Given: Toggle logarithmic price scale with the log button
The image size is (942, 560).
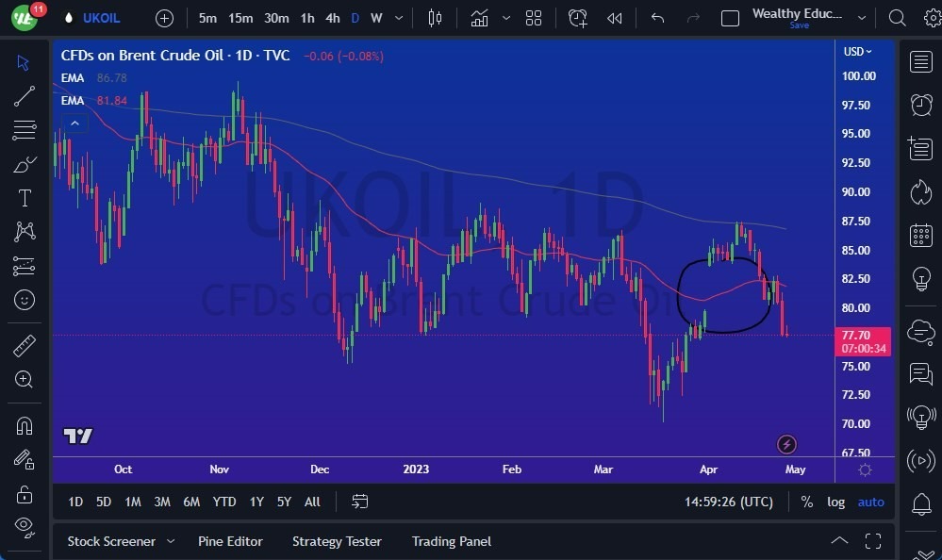Looking at the screenshot, I should (835, 502).
